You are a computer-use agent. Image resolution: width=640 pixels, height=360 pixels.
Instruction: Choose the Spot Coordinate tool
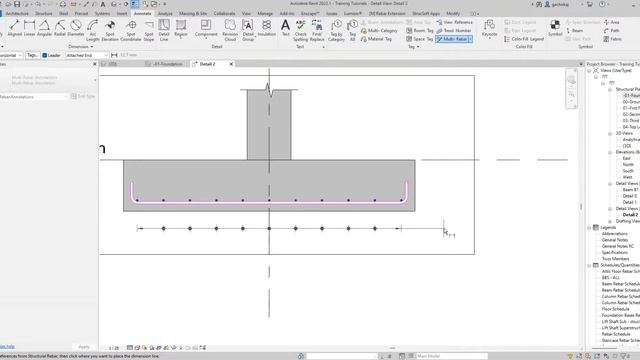pos(131,31)
